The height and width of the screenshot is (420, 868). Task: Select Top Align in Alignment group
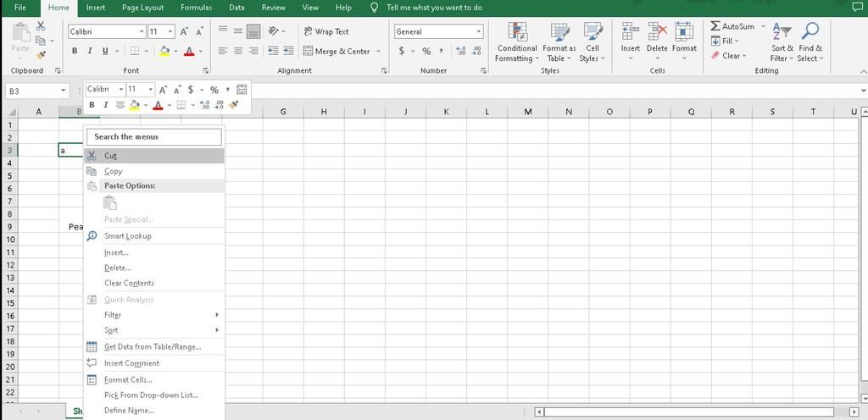(223, 31)
